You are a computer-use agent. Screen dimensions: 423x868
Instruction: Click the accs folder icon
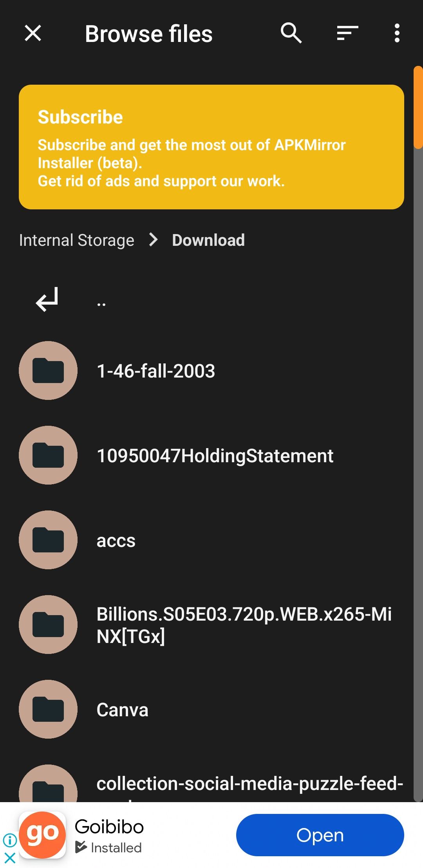48,540
